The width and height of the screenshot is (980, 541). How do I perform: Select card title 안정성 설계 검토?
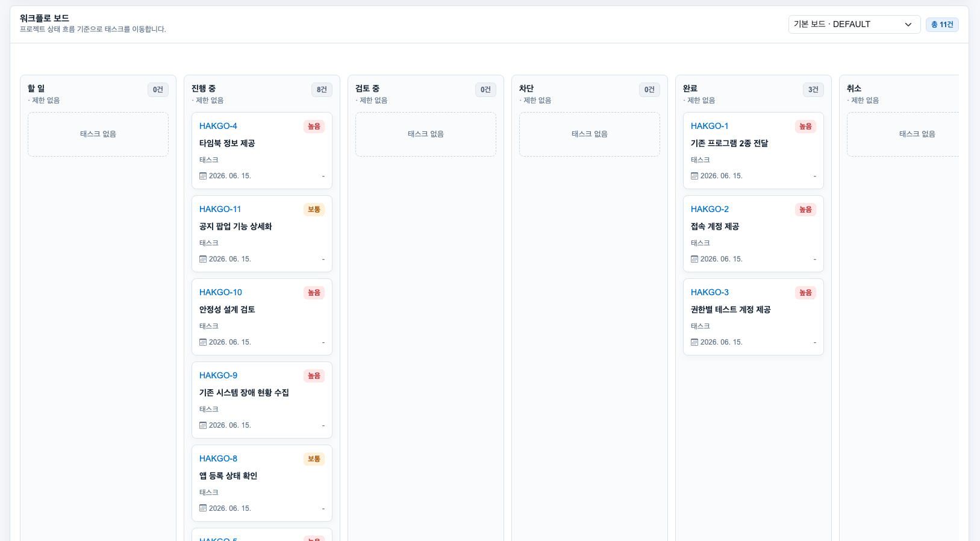[x=227, y=310]
